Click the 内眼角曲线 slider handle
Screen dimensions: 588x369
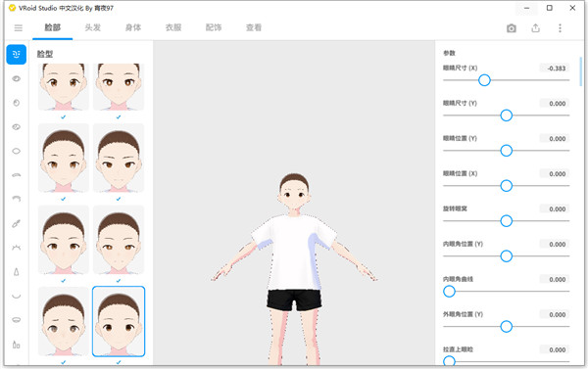click(449, 292)
